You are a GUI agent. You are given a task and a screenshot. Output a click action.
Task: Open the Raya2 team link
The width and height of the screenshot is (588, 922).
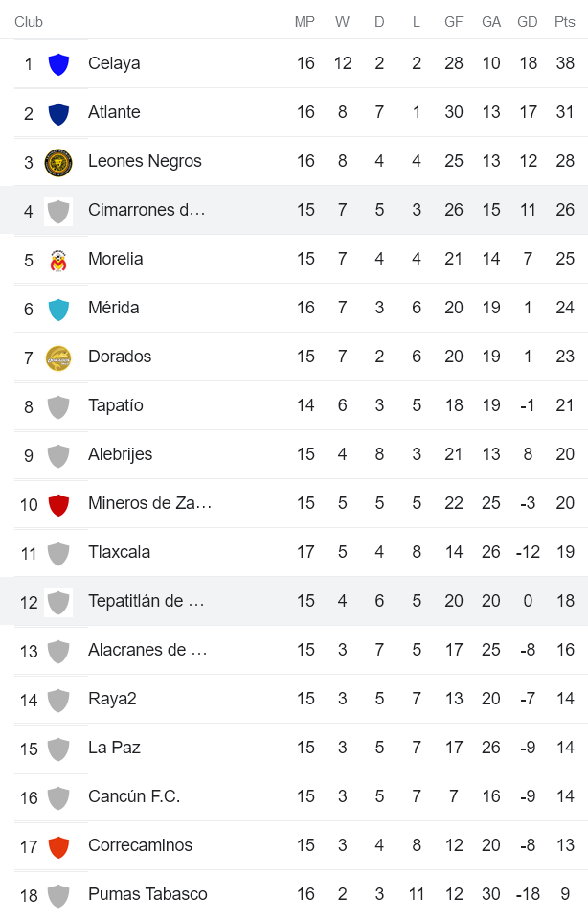(112, 699)
